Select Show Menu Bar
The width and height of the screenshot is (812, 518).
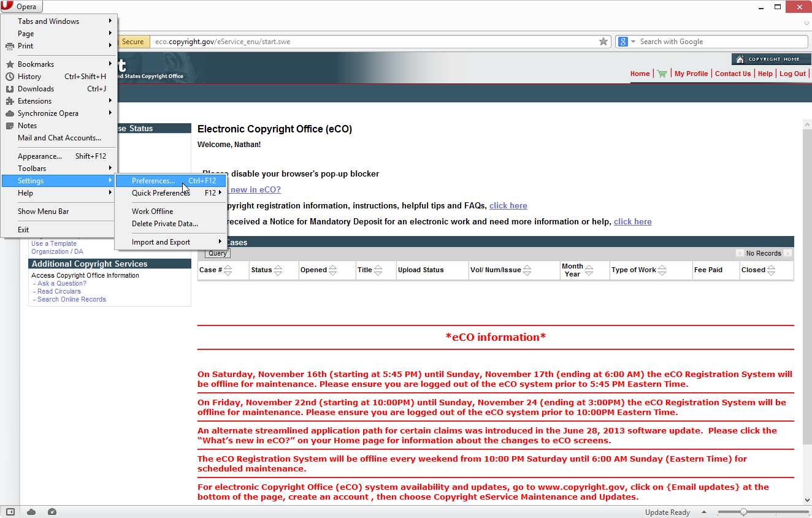pyautogui.click(x=59, y=211)
